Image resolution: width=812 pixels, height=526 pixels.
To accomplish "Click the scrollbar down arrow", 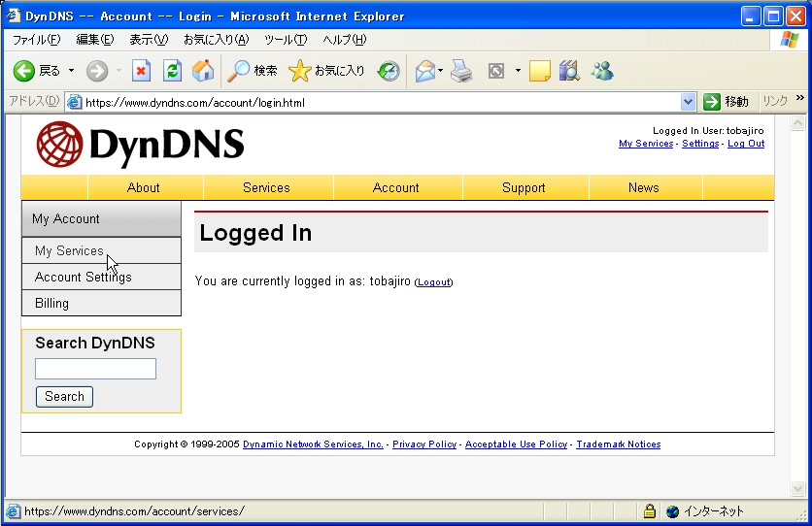I will tap(797, 488).
